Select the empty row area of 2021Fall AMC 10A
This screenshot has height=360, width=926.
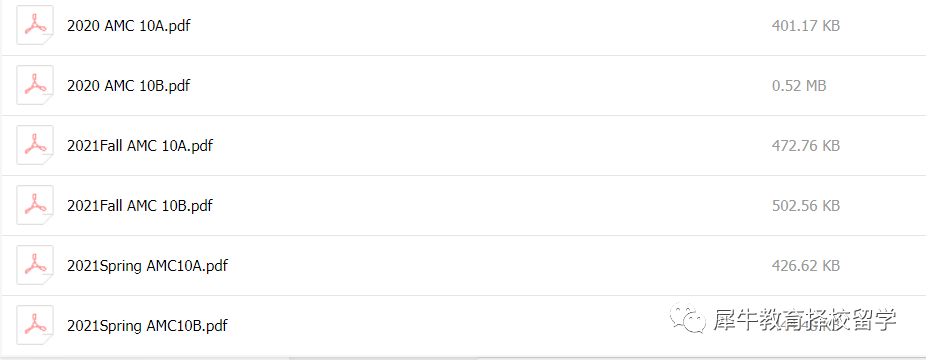point(490,146)
